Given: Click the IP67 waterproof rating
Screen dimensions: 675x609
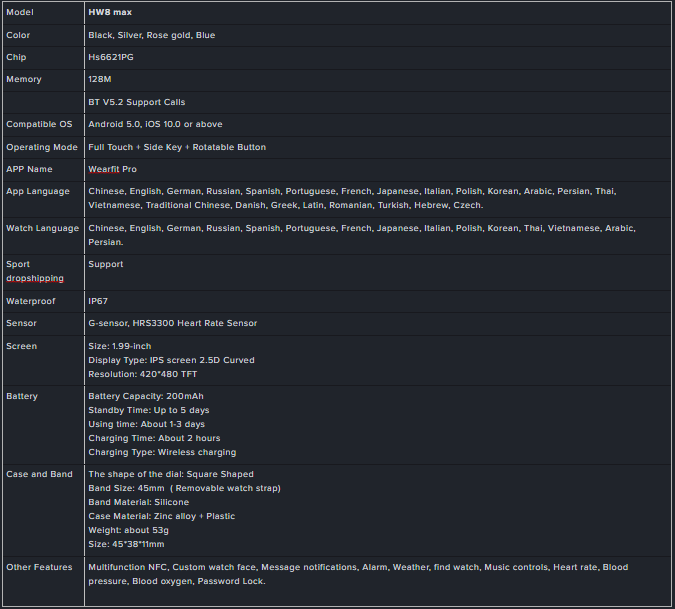Looking at the screenshot, I should tap(98, 301).
